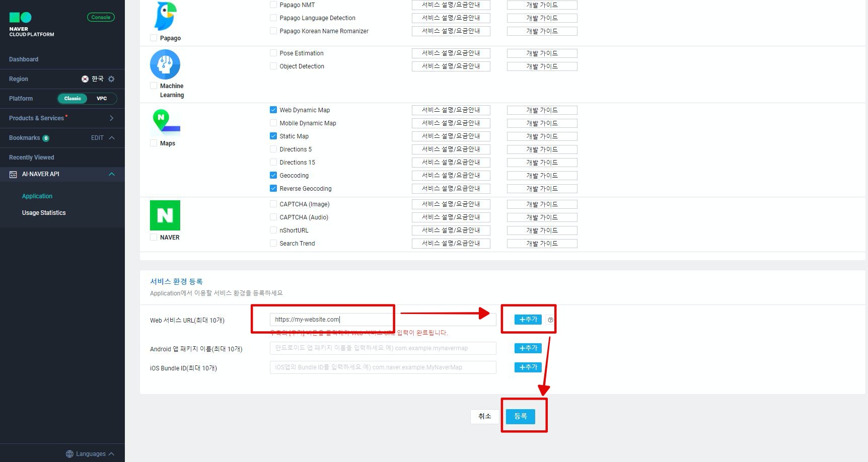Click the green NAVER N icon
The image size is (868, 462).
coord(165,215)
